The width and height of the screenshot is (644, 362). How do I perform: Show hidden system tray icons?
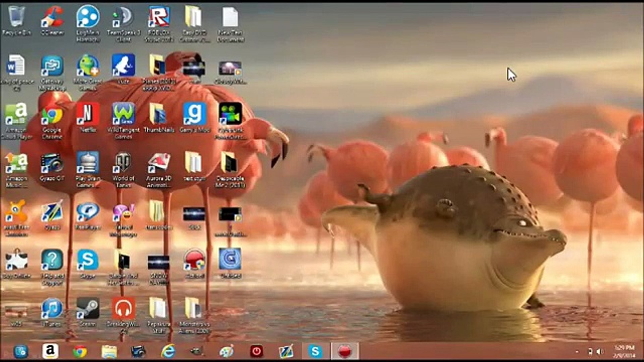[x=577, y=352]
